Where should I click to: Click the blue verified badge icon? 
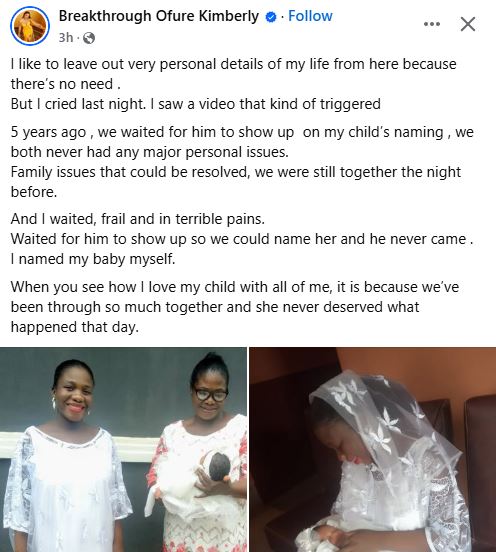pos(271,17)
